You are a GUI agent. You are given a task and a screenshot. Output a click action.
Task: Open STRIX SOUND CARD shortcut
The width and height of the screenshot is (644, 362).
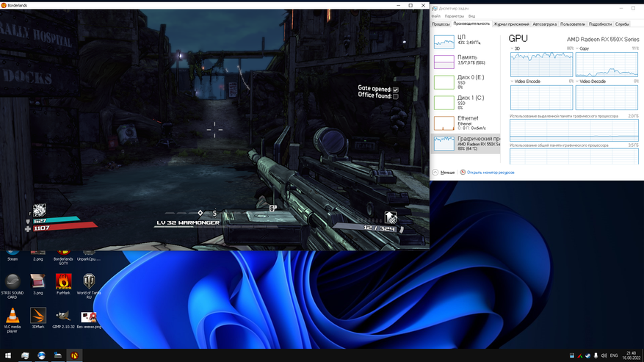12,286
